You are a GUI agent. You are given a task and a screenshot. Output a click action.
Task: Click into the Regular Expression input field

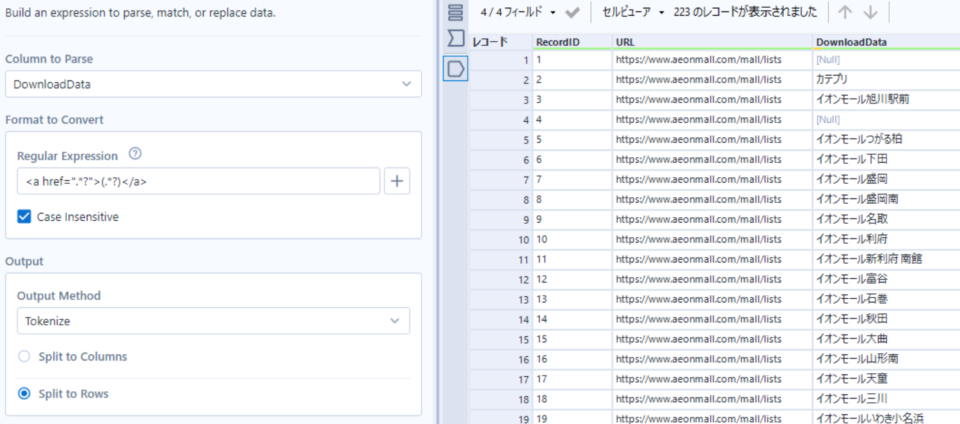(198, 181)
